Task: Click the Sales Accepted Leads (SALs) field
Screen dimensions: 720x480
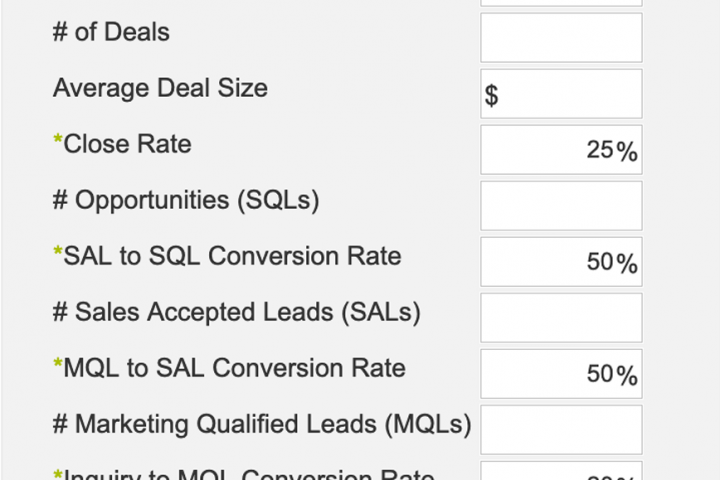Action: click(x=561, y=318)
